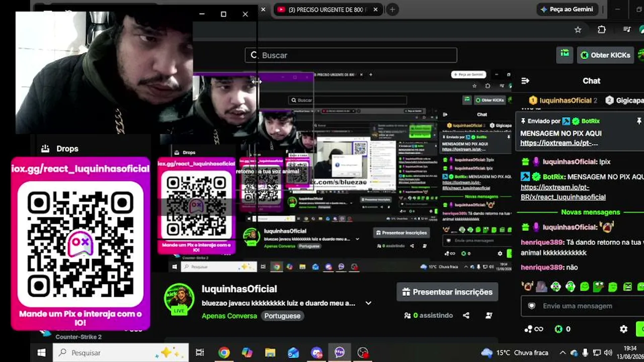Open chat settings gear icon
Screen dimensions: 644x362
click(624, 329)
